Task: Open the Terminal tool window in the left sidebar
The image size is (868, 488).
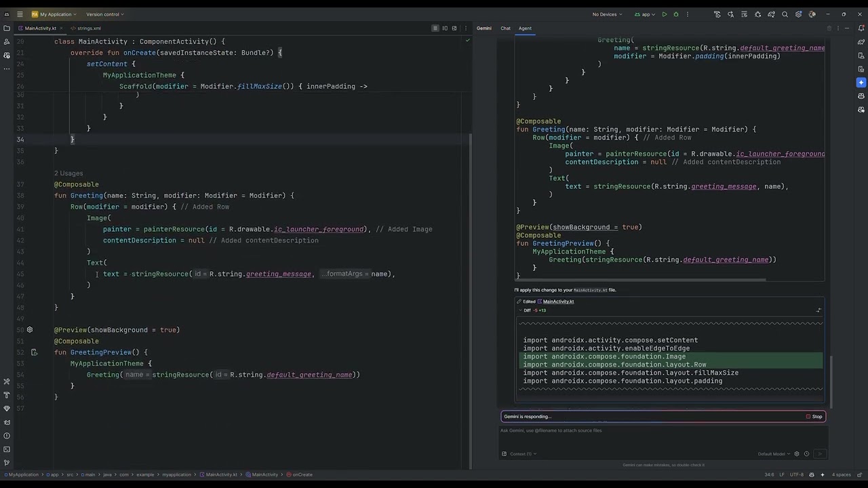Action: pos(7,449)
